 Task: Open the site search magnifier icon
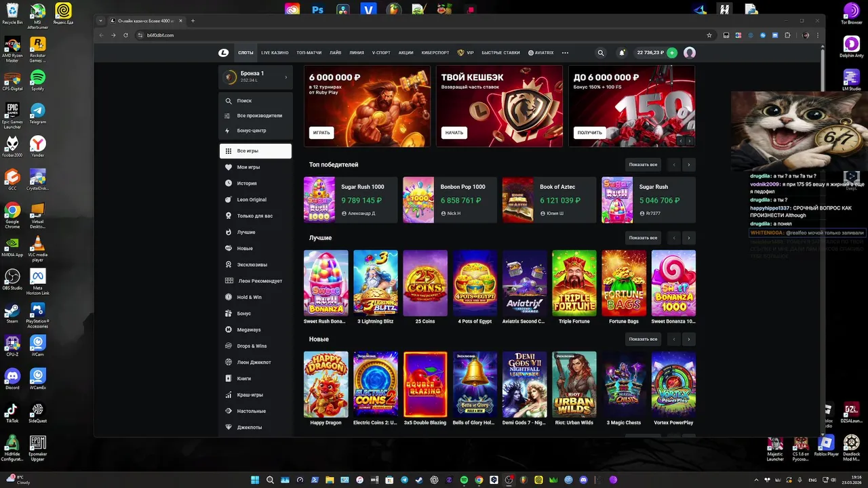coord(600,53)
